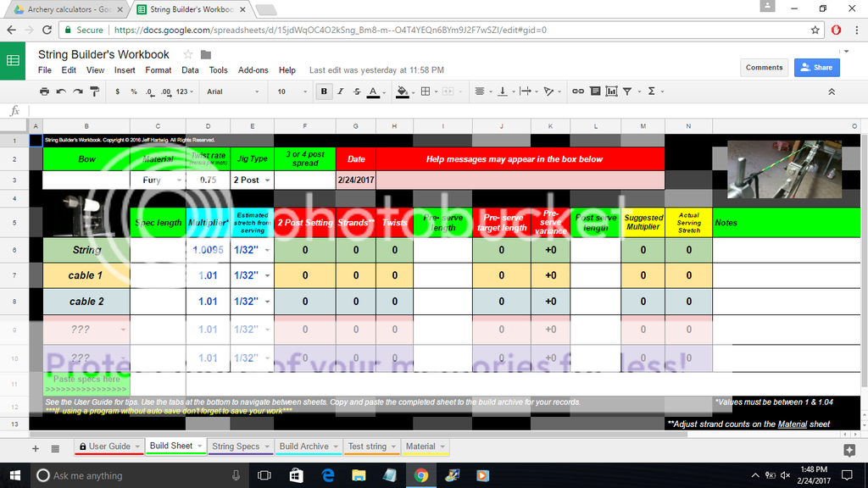
Task: Select the Format as currency icon
Action: 117,91
